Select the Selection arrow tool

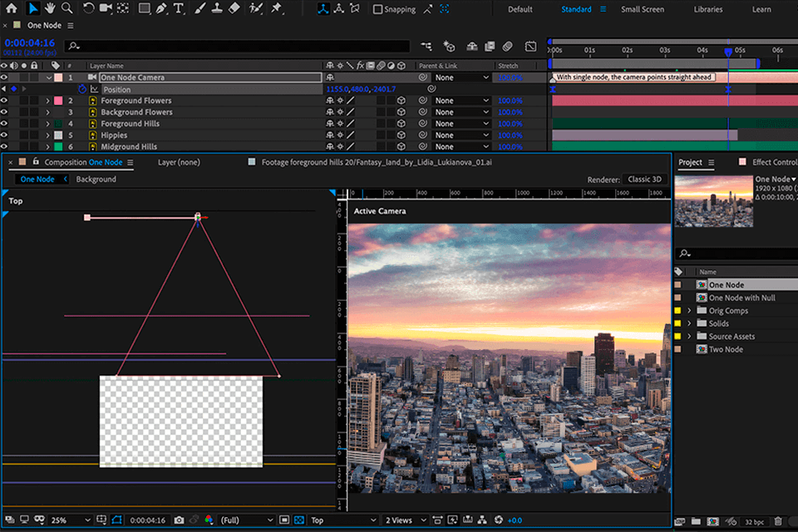coord(33,8)
